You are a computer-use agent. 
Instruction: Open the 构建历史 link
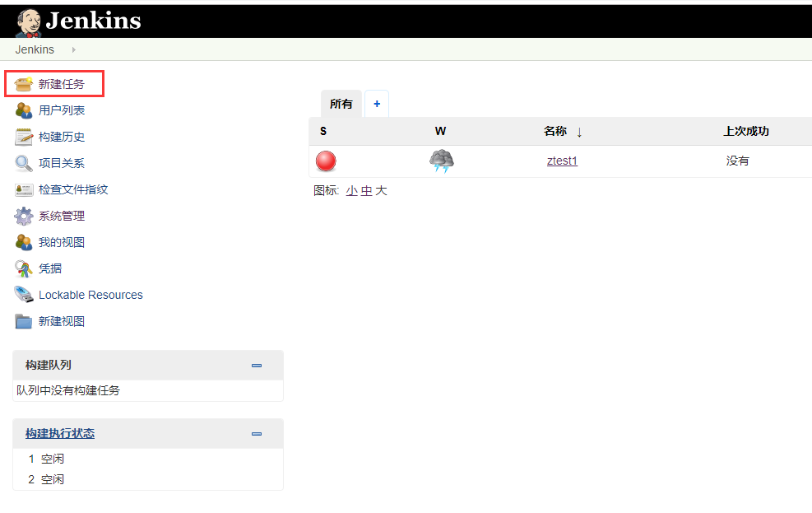pyautogui.click(x=62, y=137)
